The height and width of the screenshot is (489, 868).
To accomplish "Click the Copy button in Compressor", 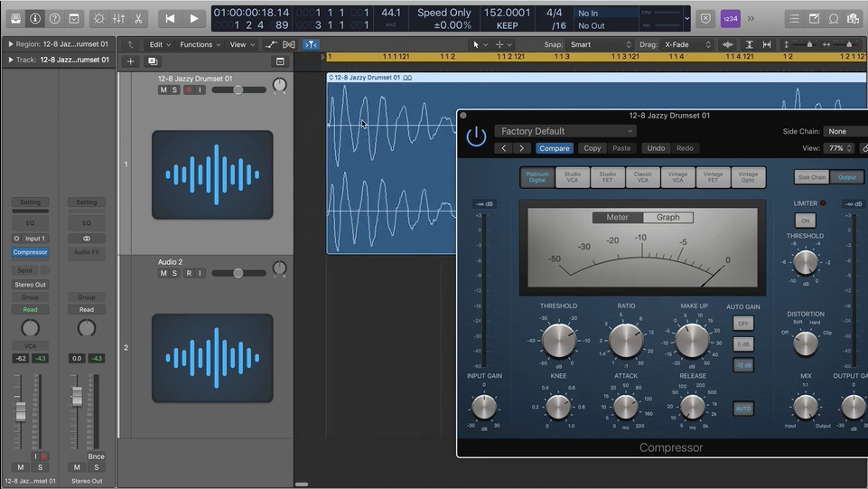I will (x=592, y=148).
